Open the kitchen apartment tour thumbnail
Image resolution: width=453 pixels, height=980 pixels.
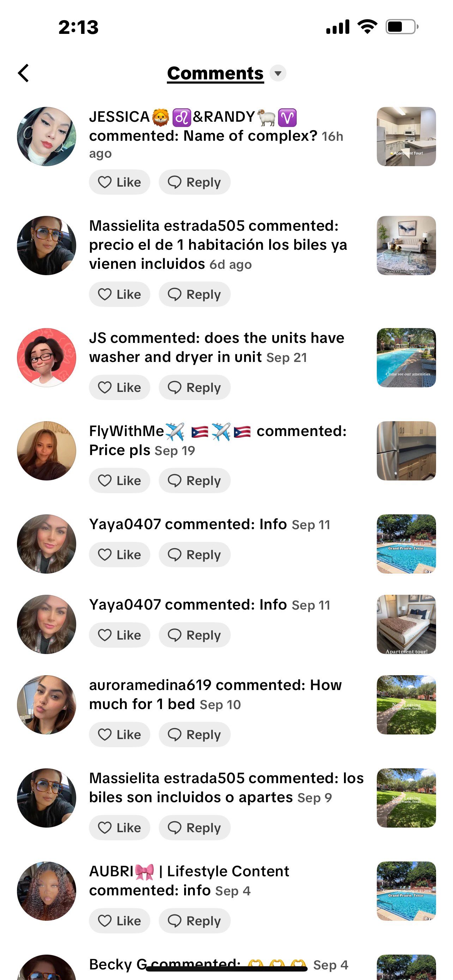click(406, 137)
